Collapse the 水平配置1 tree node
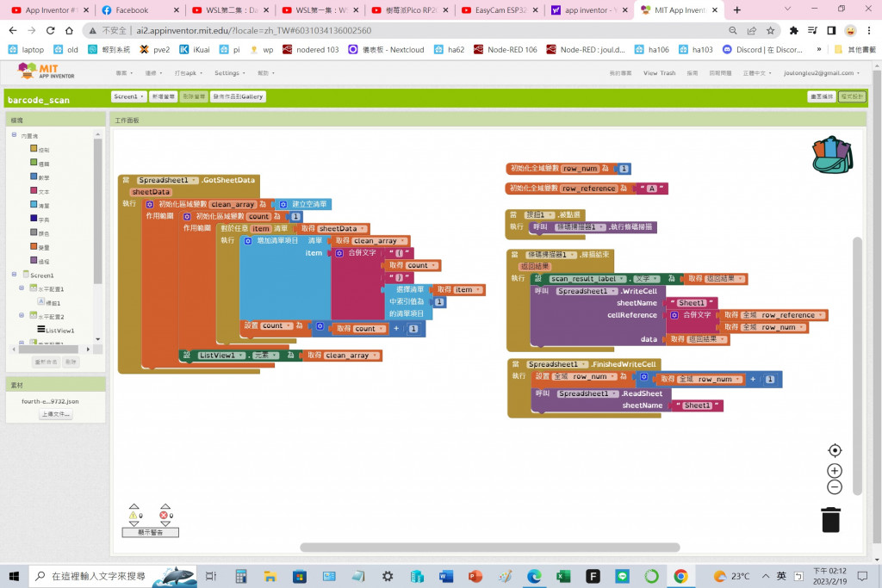 22,288
